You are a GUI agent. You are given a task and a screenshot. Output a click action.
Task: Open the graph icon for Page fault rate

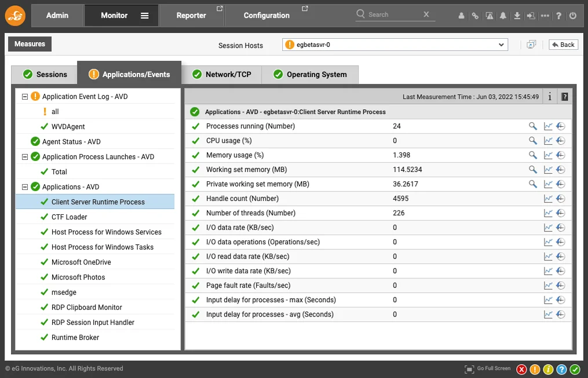[548, 285]
